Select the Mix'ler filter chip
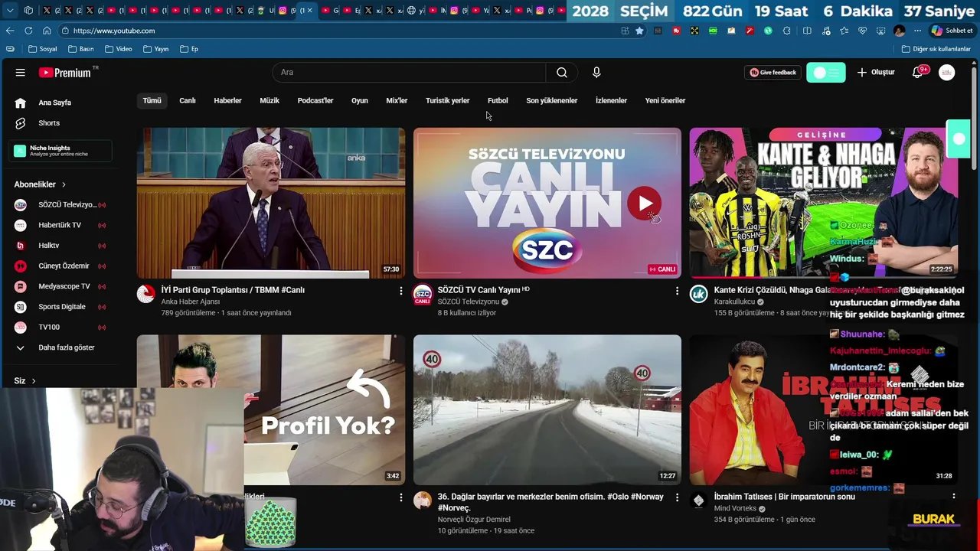 click(397, 100)
